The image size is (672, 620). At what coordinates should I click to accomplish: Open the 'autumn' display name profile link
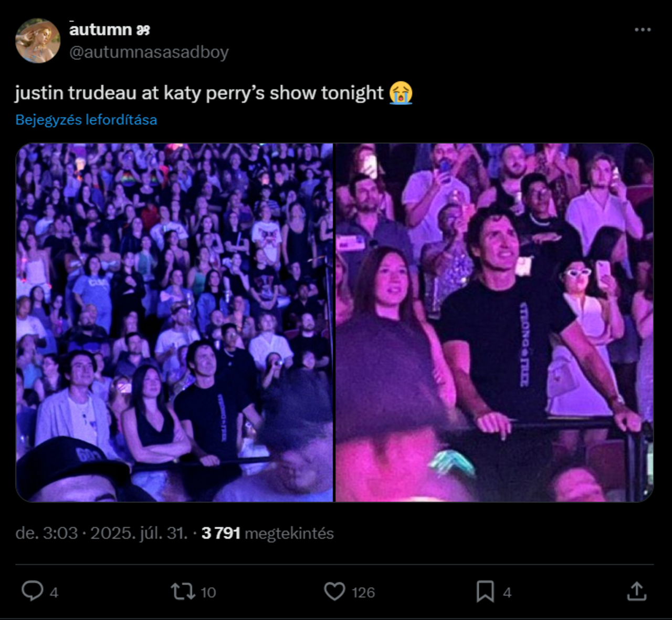pyautogui.click(x=100, y=29)
